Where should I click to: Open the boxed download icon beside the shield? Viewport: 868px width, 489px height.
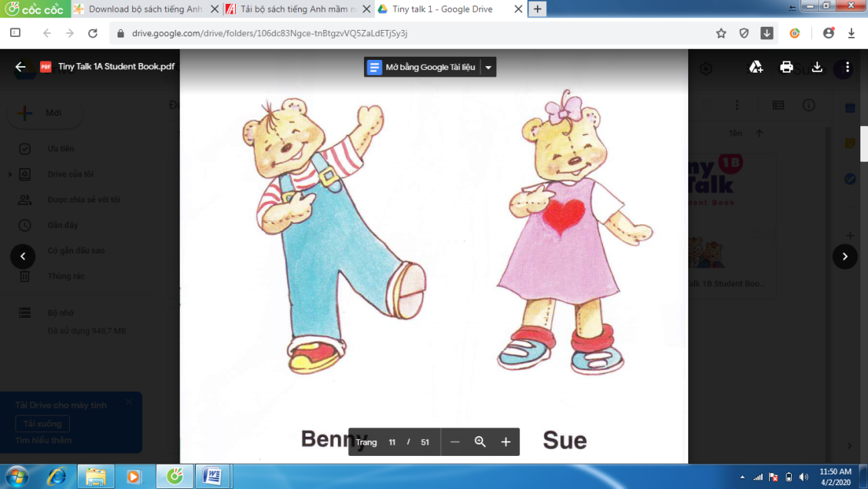767,33
